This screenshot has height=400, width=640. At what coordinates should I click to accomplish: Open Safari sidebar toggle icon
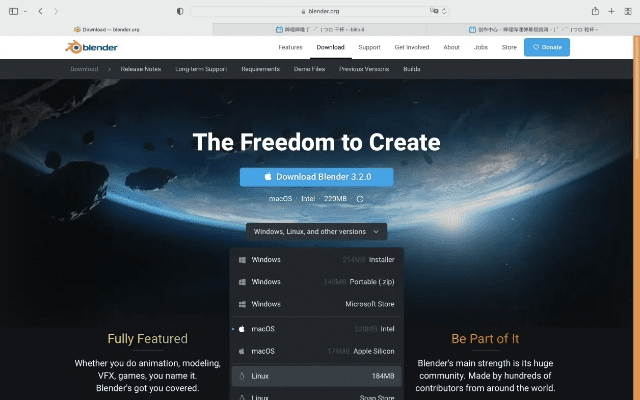point(13,11)
